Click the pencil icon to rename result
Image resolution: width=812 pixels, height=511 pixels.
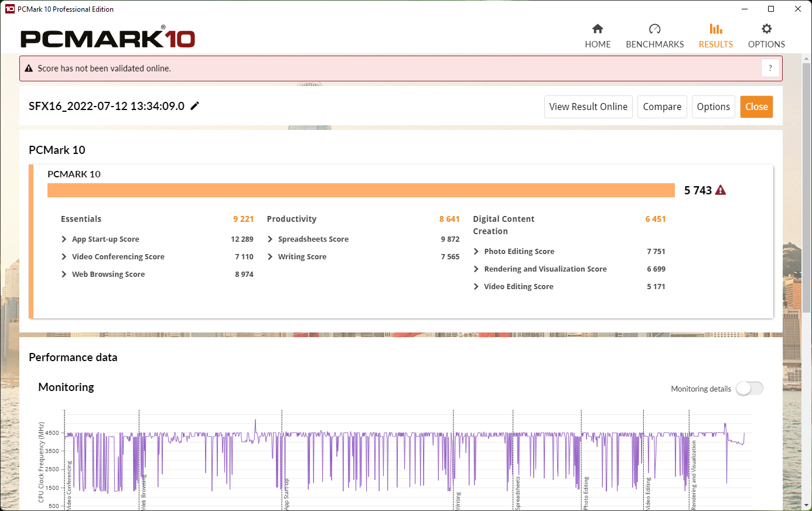click(195, 106)
